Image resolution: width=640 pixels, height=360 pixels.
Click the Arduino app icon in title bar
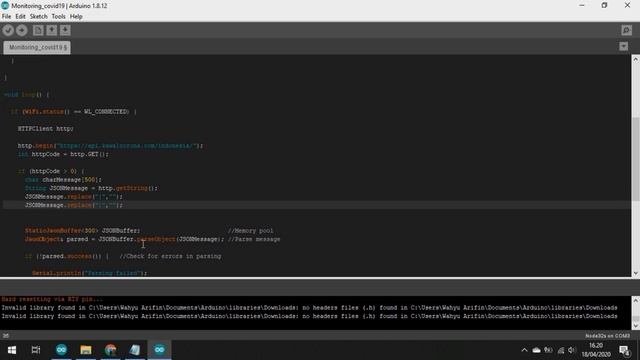5,6
